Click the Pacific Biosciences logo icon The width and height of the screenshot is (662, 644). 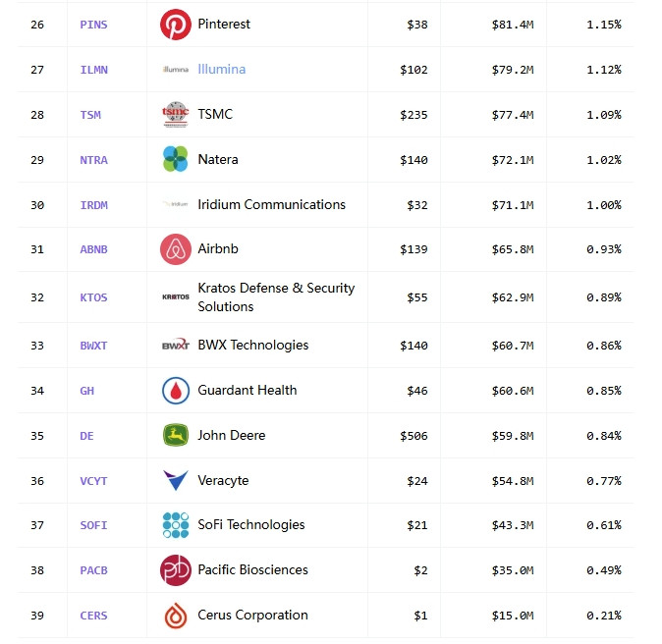(x=176, y=570)
